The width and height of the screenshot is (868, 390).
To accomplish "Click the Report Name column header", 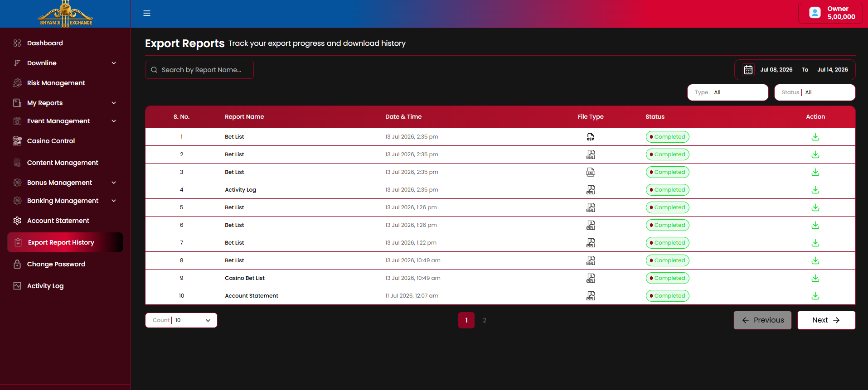I will 244,117.
